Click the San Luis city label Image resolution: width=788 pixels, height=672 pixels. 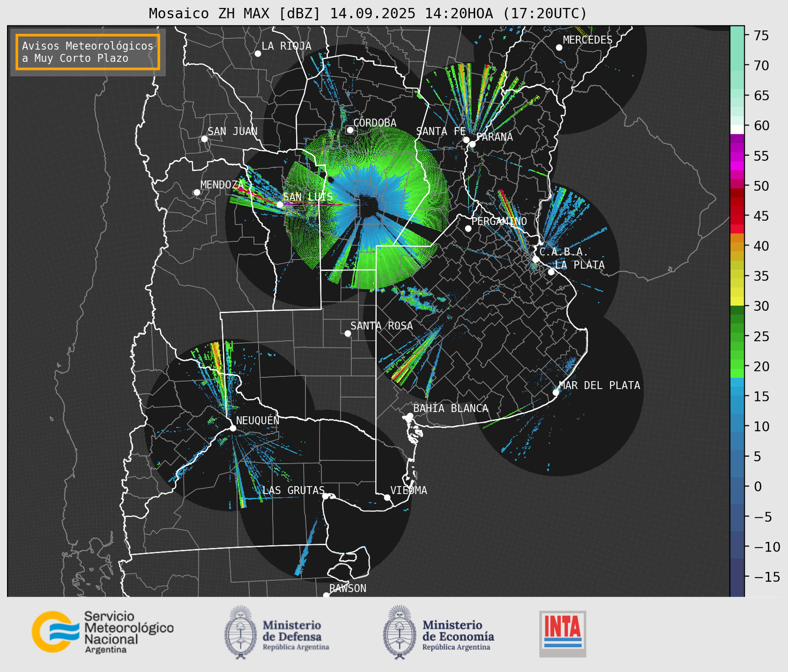click(x=308, y=197)
